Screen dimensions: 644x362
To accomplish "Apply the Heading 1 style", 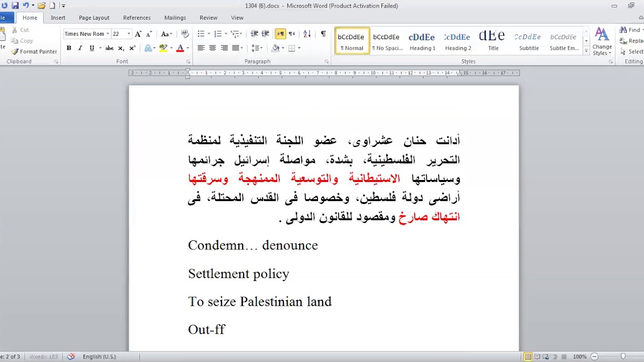I will click(x=422, y=41).
